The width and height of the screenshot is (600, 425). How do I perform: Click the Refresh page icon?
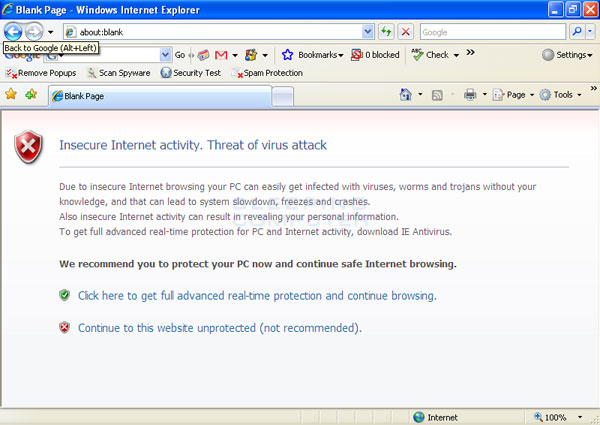[385, 32]
